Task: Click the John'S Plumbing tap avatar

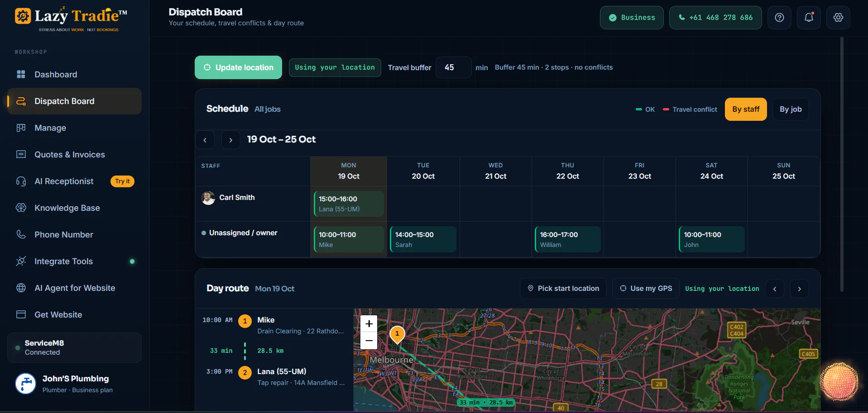Action: click(x=26, y=384)
